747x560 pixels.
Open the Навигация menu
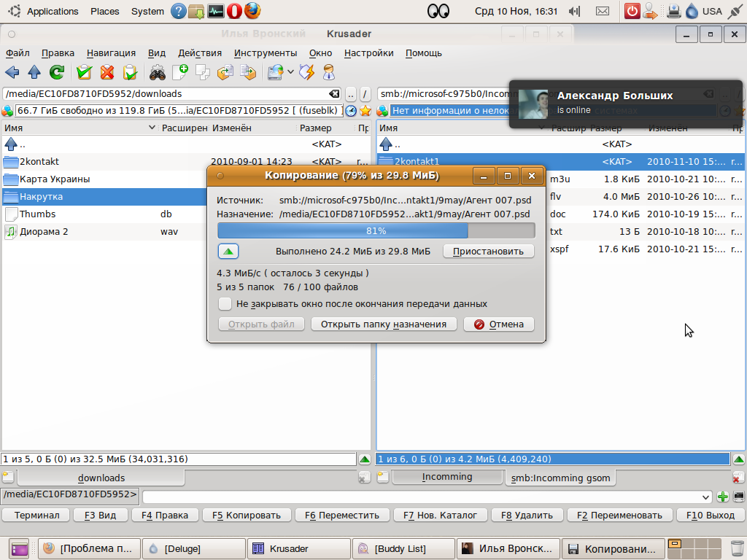point(111,53)
